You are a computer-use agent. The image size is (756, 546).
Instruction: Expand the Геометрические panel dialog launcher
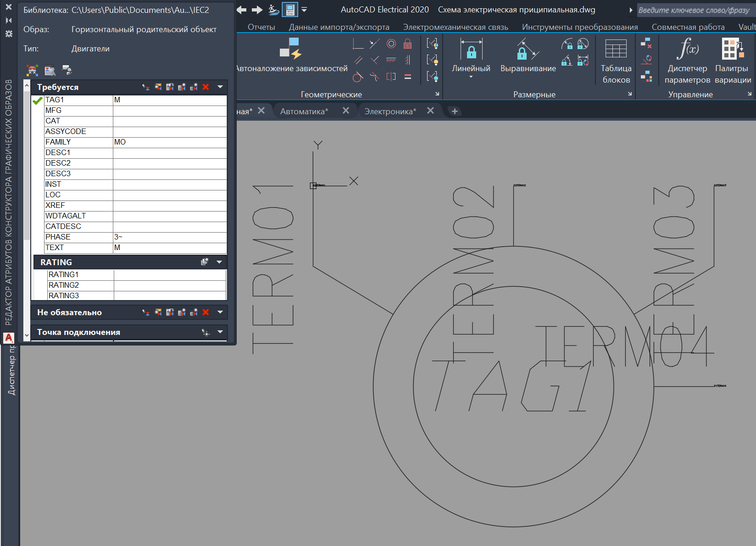pos(437,94)
